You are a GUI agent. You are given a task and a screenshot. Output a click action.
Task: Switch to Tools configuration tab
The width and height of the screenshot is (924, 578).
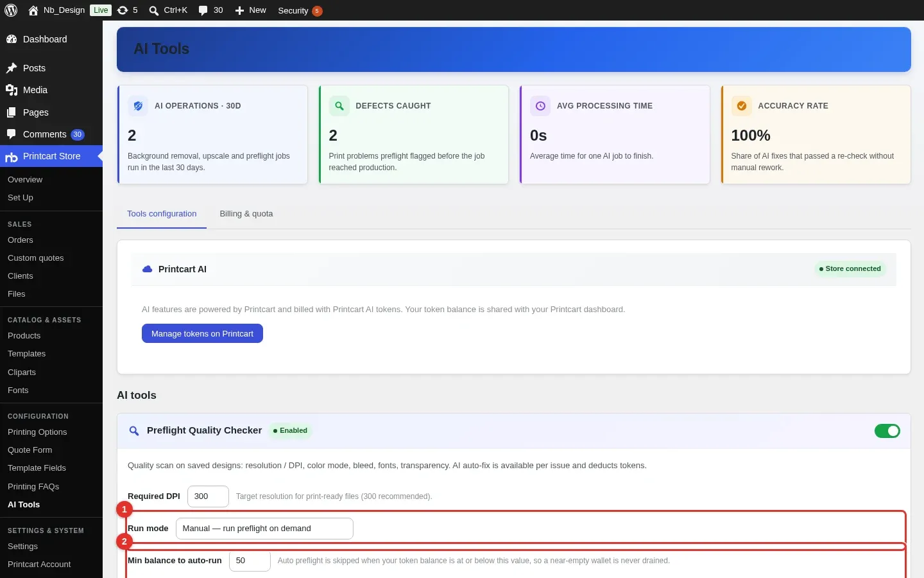(162, 214)
